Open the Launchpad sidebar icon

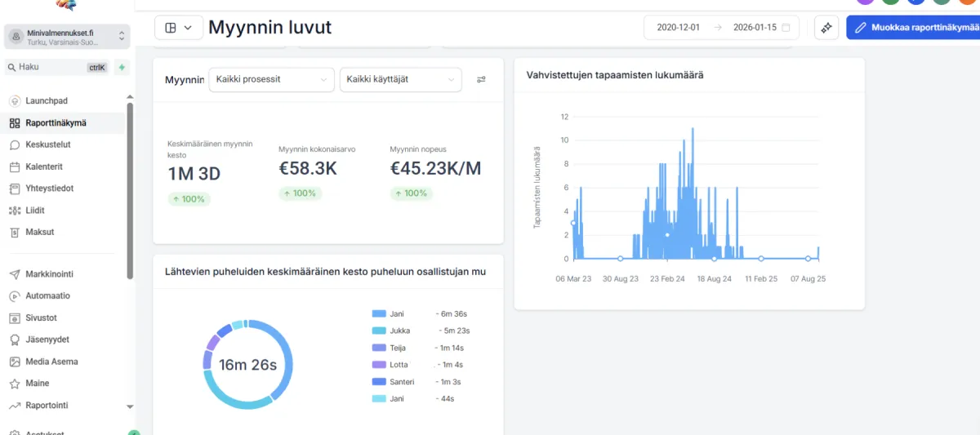pos(15,101)
